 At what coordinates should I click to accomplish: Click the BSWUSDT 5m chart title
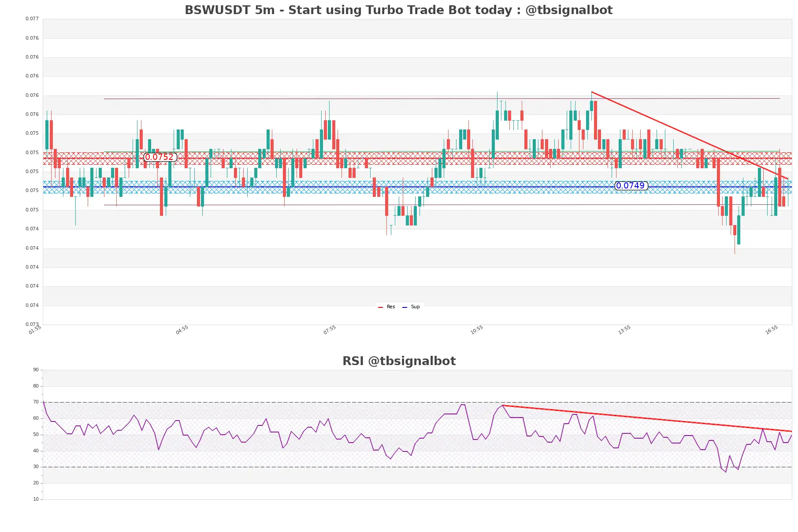pos(398,10)
